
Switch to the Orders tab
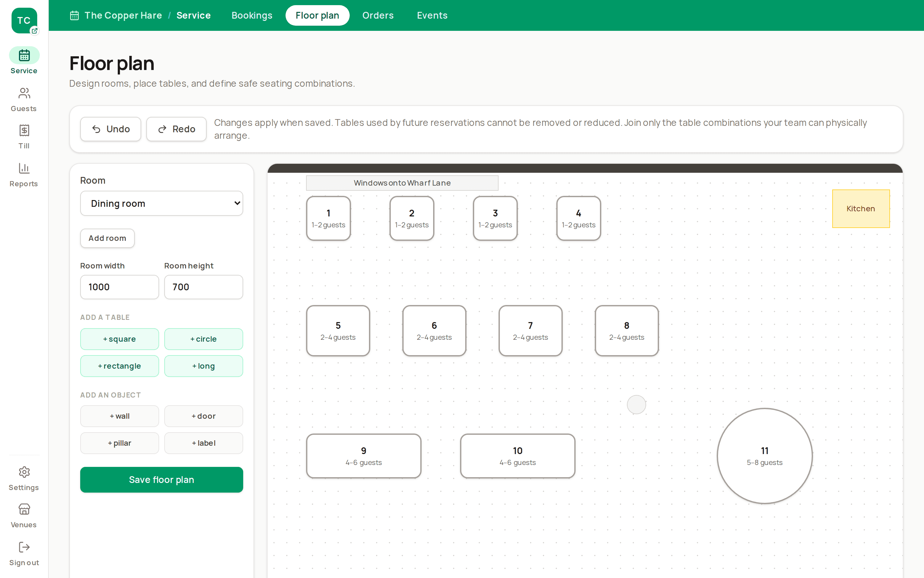click(x=378, y=15)
